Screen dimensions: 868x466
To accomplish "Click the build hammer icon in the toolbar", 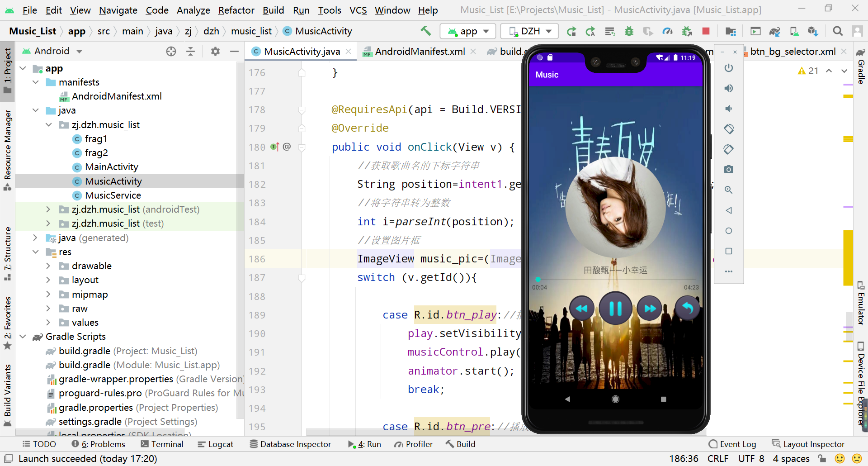I will coord(425,31).
